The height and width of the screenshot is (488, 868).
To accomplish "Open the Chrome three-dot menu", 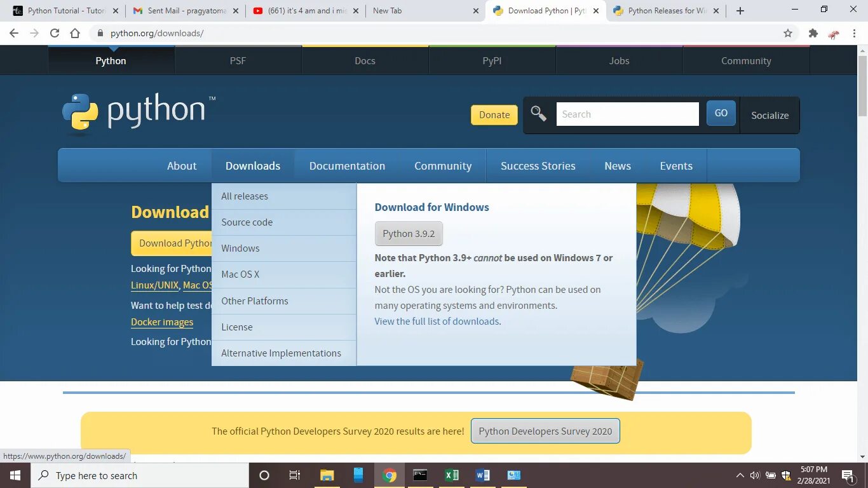I will (x=853, y=33).
